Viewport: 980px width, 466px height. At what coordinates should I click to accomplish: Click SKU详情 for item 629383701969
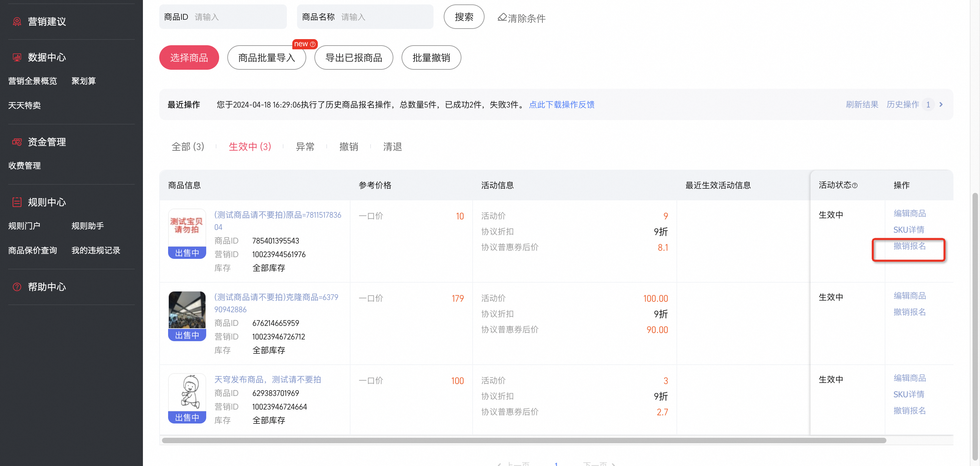909,395
